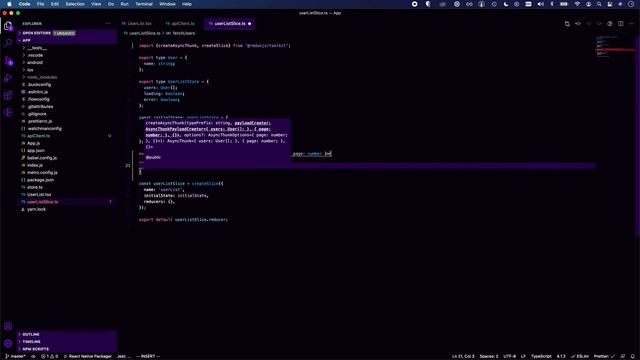Click the Split Editor Right icon
This screenshot has height=360, width=640.
(620, 24)
